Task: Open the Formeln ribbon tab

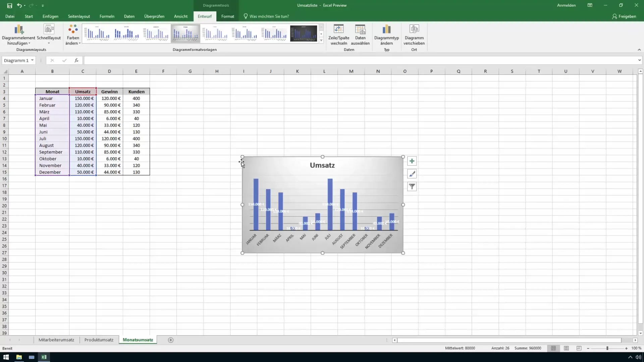Action: point(107,16)
